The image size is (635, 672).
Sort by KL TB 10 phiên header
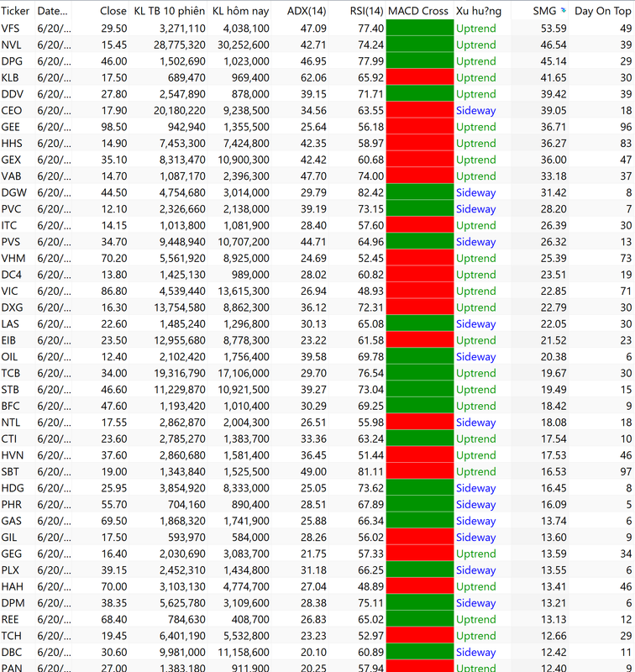pos(169,11)
